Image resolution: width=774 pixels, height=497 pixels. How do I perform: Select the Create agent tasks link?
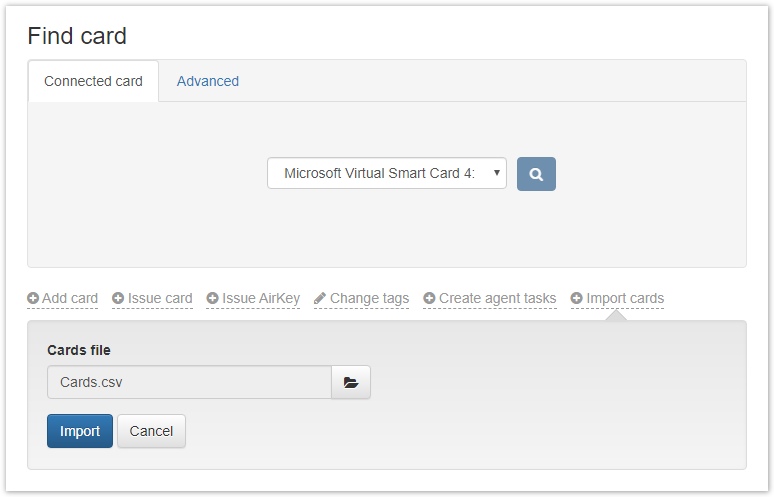(497, 298)
